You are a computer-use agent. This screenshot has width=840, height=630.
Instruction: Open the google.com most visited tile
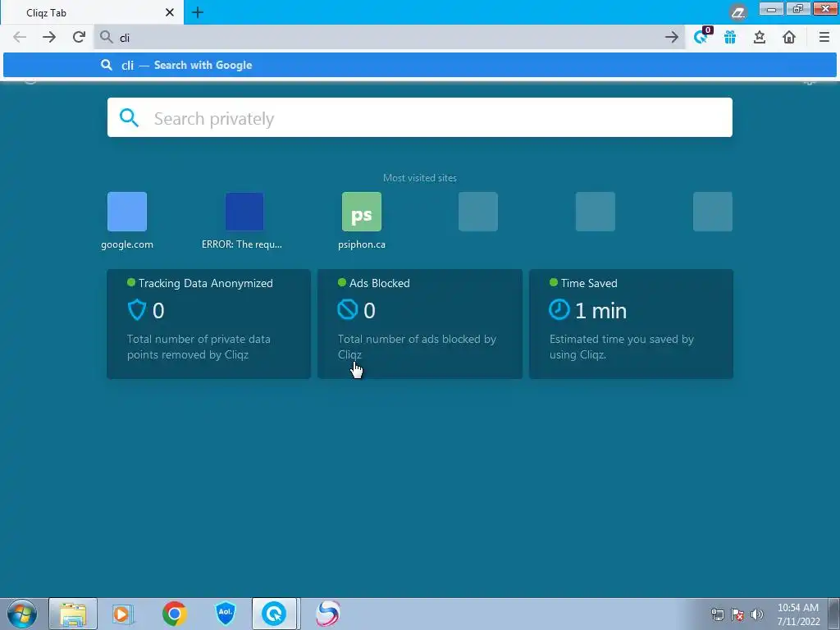point(127,212)
